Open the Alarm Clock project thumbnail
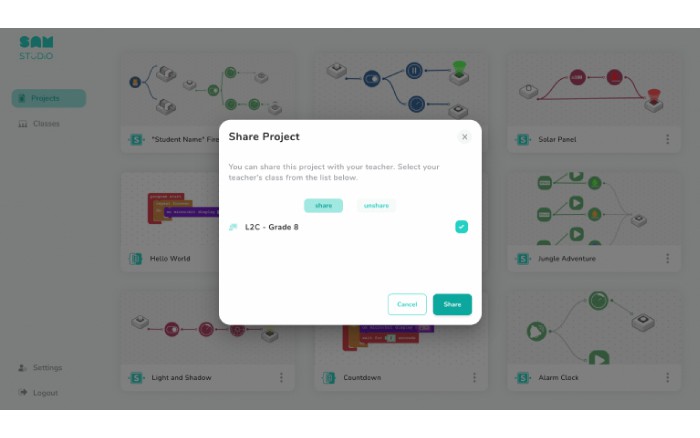The width and height of the screenshot is (700, 438). click(x=594, y=327)
